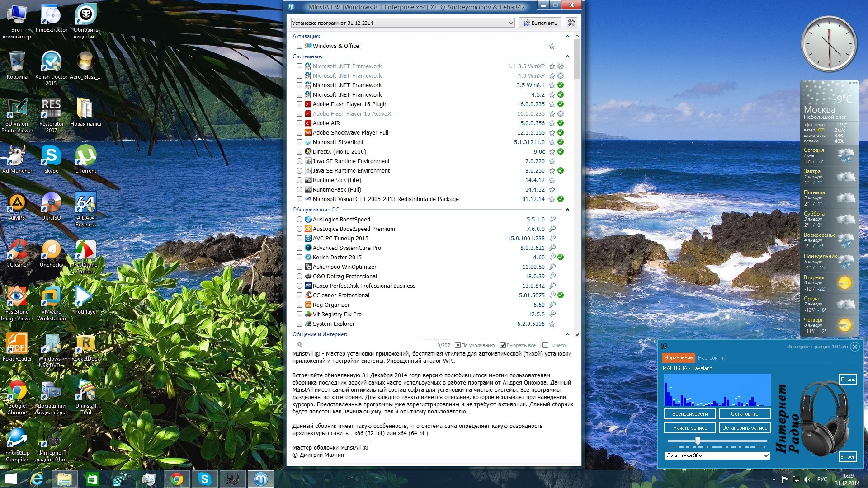Toggle the 'Выбрать все' checkbox

pos(503,345)
